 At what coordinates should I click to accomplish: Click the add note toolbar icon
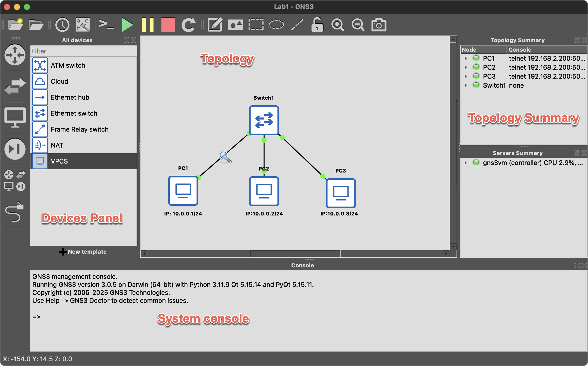(215, 25)
